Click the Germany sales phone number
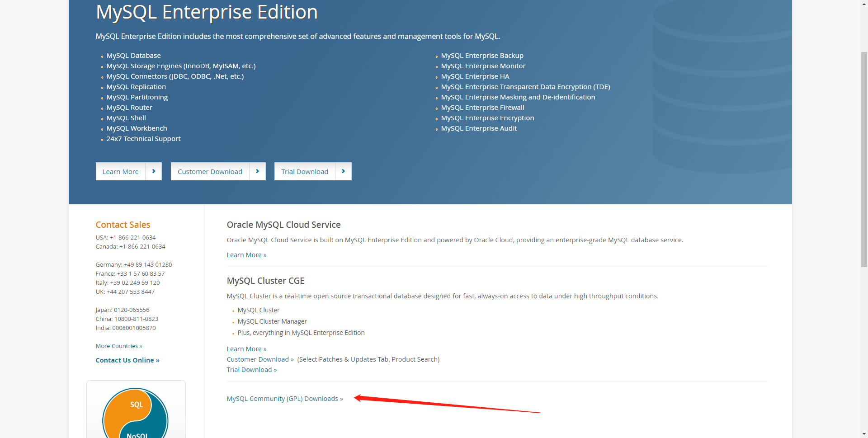868x438 pixels. [148, 265]
